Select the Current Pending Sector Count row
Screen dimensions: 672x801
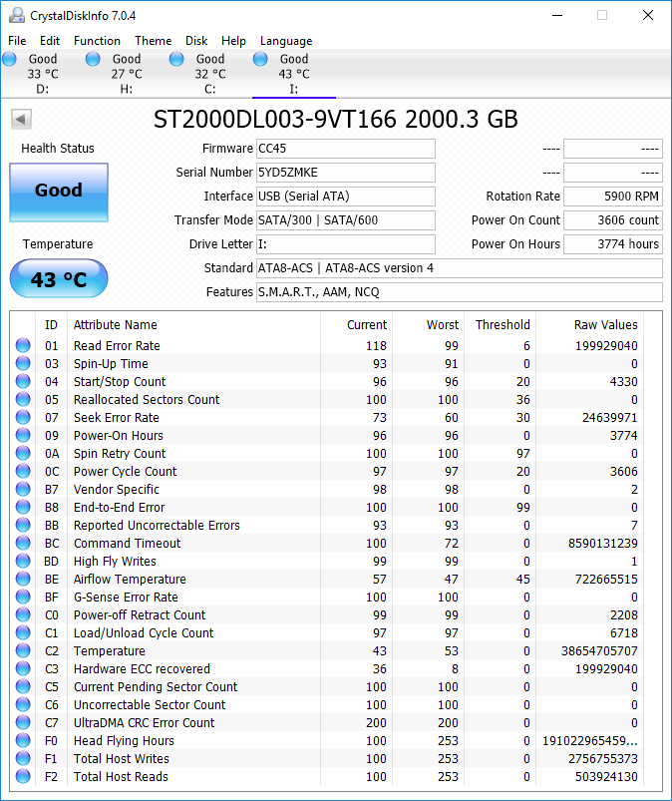pyautogui.click(x=327, y=686)
